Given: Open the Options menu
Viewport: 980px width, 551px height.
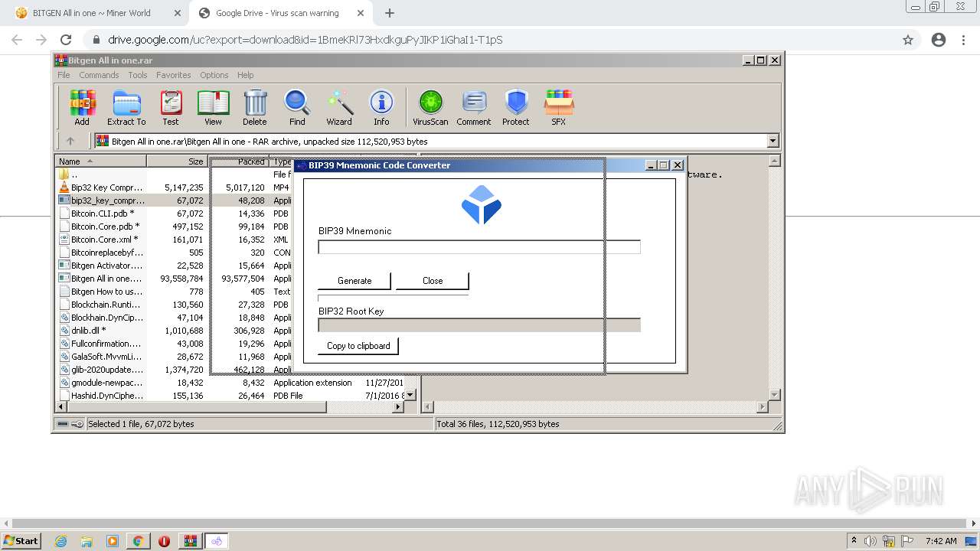Looking at the screenshot, I should click(x=214, y=75).
